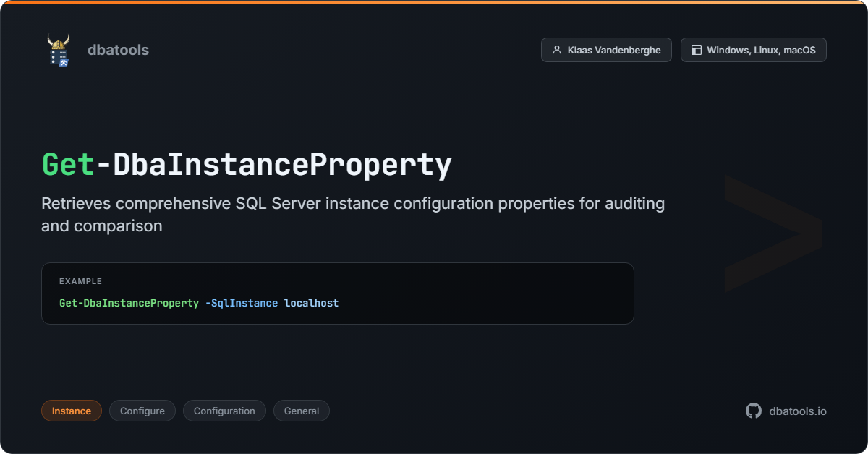Click the person icon beside Klaas Vandenberghe
Image resolution: width=868 pixels, height=454 pixels.
[x=556, y=50]
